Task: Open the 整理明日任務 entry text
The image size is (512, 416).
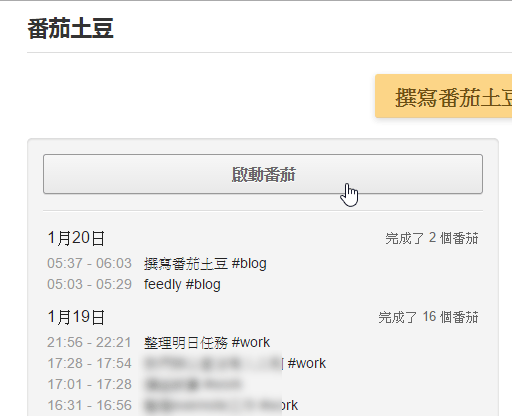Action: pos(186,343)
